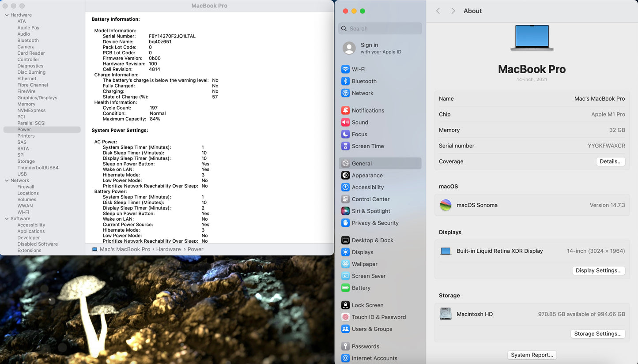Select the Sound speaker icon

tap(345, 122)
